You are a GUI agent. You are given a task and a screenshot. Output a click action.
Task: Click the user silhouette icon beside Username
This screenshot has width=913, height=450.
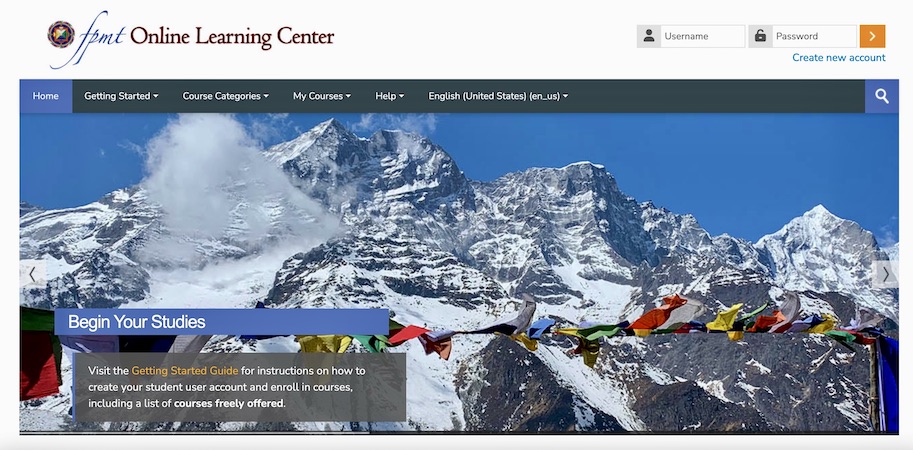click(649, 36)
